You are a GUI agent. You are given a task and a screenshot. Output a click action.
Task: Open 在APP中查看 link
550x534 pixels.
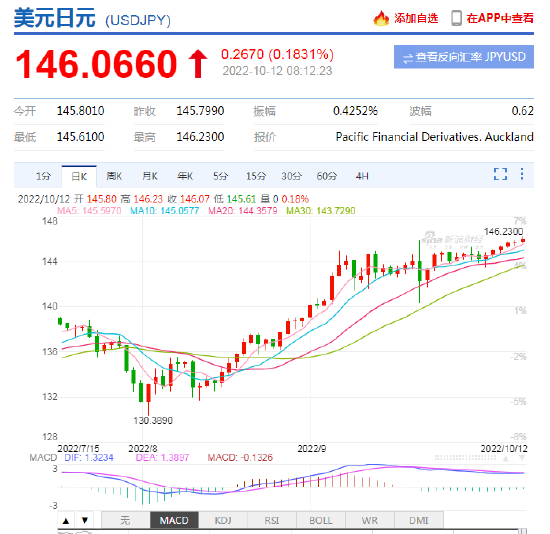point(500,18)
